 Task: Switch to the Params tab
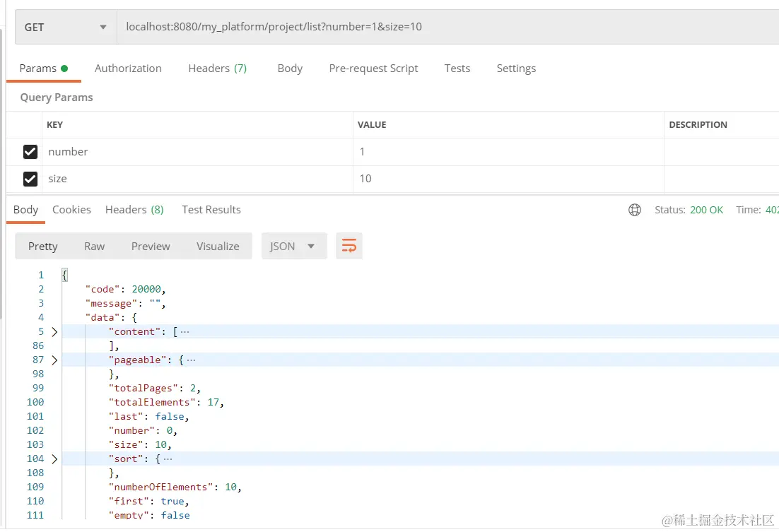tap(43, 69)
